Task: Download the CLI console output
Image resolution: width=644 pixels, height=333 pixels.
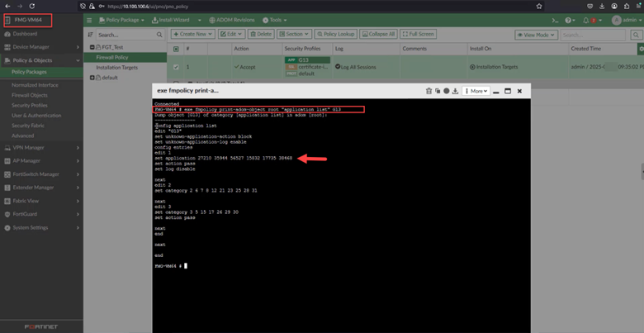Action: click(455, 91)
